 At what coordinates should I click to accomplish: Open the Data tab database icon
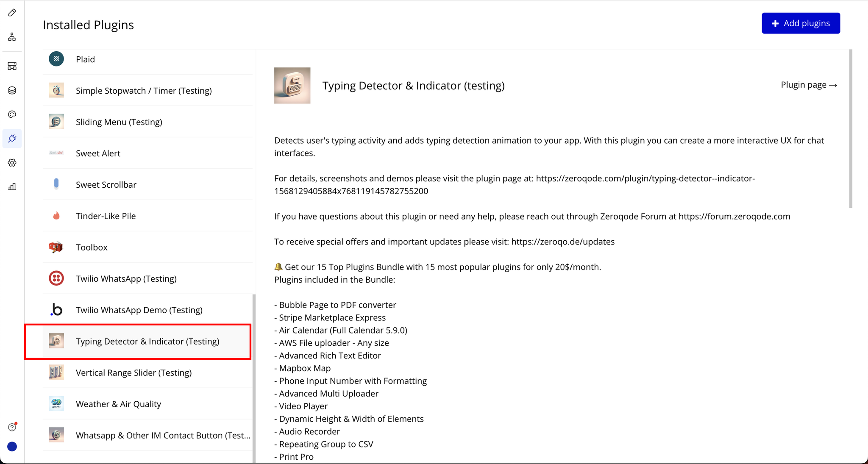pos(12,90)
